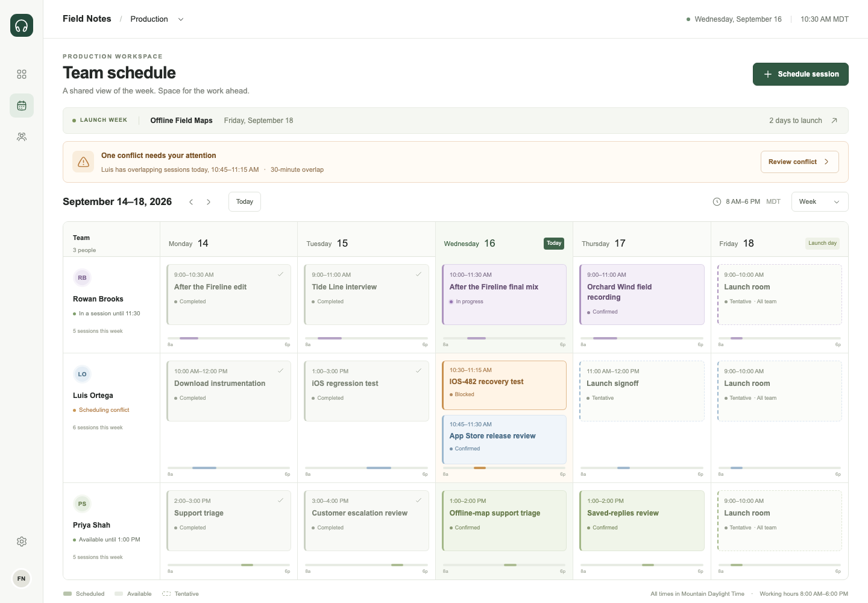Open Download instrumentation session card
868x603 pixels.
[x=229, y=391]
